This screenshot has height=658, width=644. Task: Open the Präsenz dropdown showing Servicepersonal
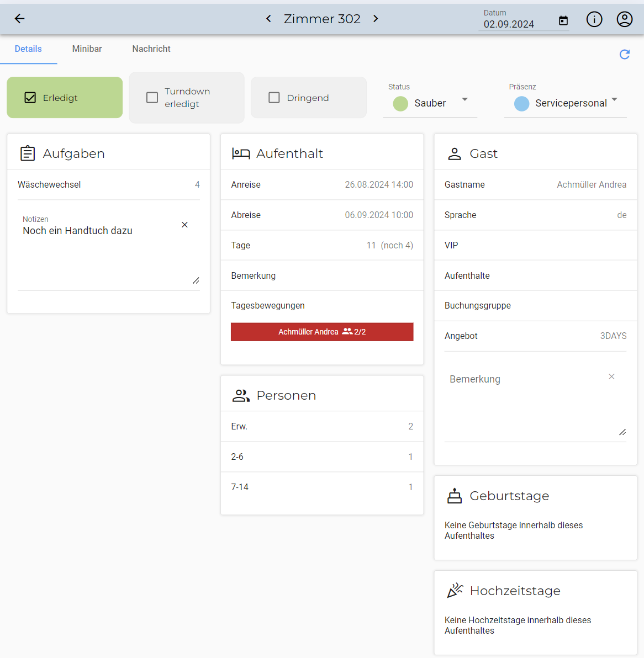tap(614, 100)
